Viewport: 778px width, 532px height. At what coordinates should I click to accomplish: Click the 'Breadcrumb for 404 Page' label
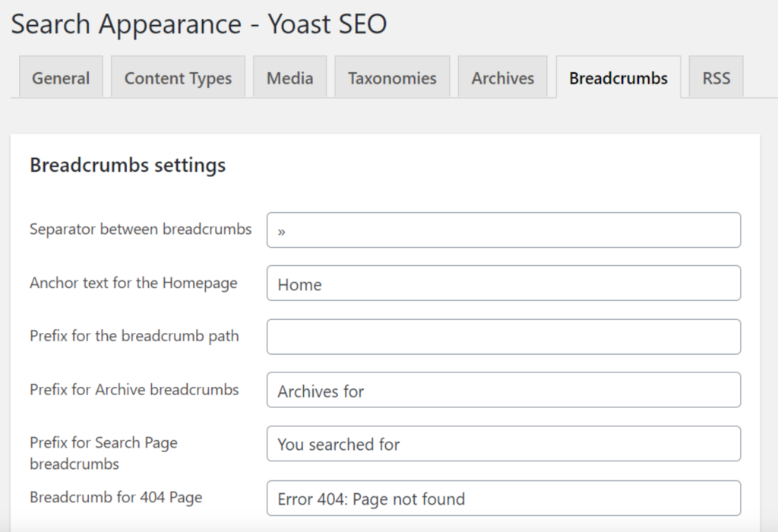point(116,498)
